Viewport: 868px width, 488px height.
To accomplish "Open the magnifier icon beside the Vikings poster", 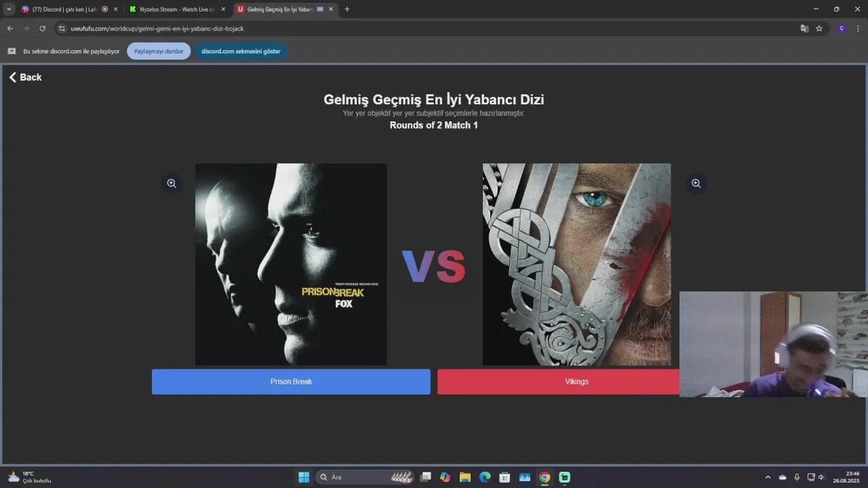I will tap(696, 183).
